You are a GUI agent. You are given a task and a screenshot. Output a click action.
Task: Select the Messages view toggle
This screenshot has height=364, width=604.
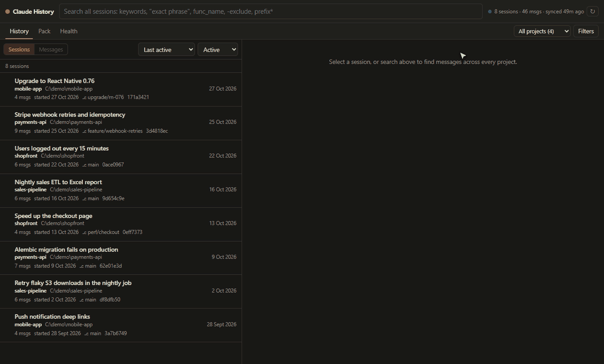(x=51, y=49)
